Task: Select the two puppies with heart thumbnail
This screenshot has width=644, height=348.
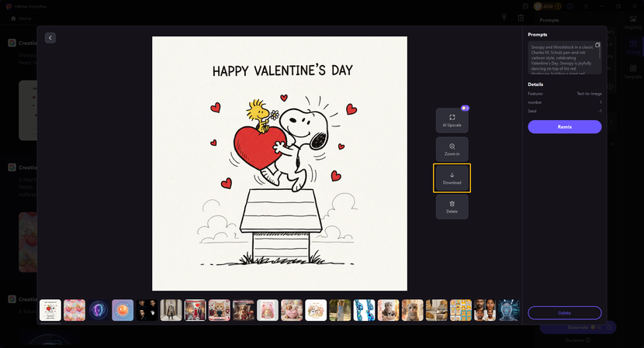Action: tap(292, 310)
